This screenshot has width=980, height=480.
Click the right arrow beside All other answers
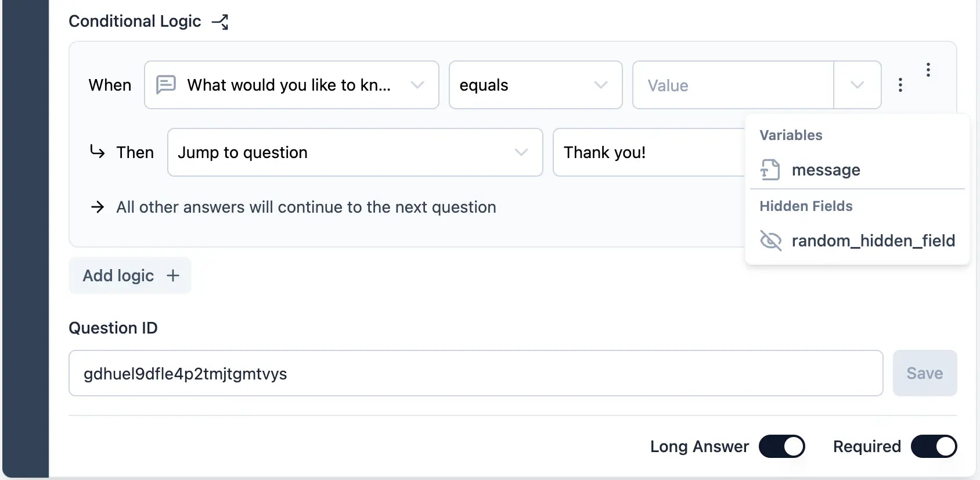tap(98, 207)
